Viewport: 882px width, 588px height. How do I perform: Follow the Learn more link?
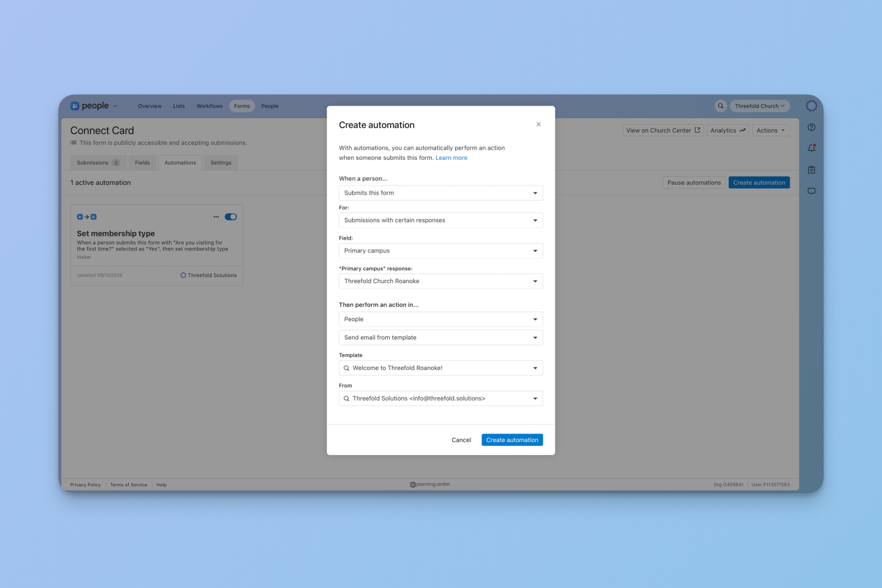(451, 158)
